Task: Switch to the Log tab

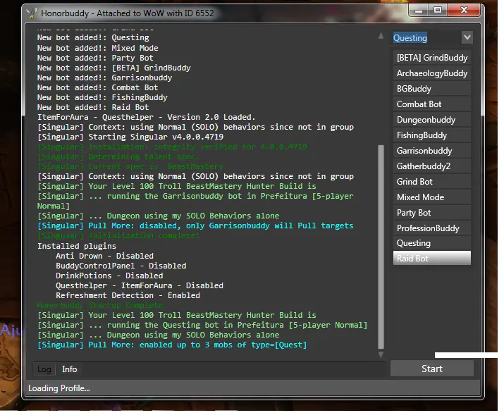Action: pyautogui.click(x=44, y=369)
